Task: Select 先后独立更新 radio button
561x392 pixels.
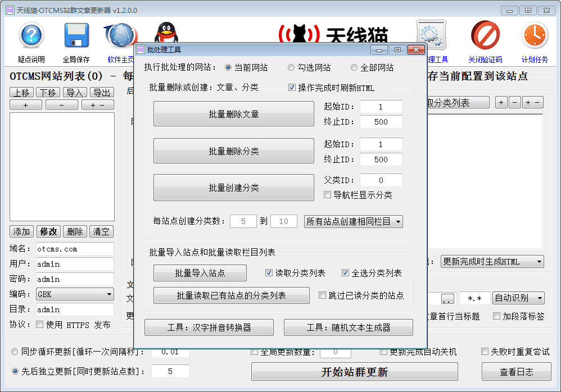Action: tap(15, 371)
